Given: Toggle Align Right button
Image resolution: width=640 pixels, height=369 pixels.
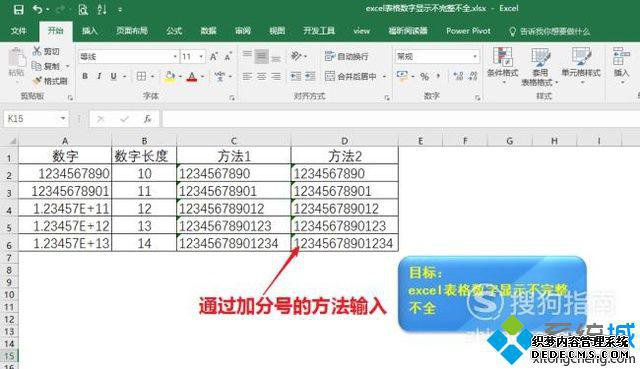Looking at the screenshot, I should (x=276, y=76).
